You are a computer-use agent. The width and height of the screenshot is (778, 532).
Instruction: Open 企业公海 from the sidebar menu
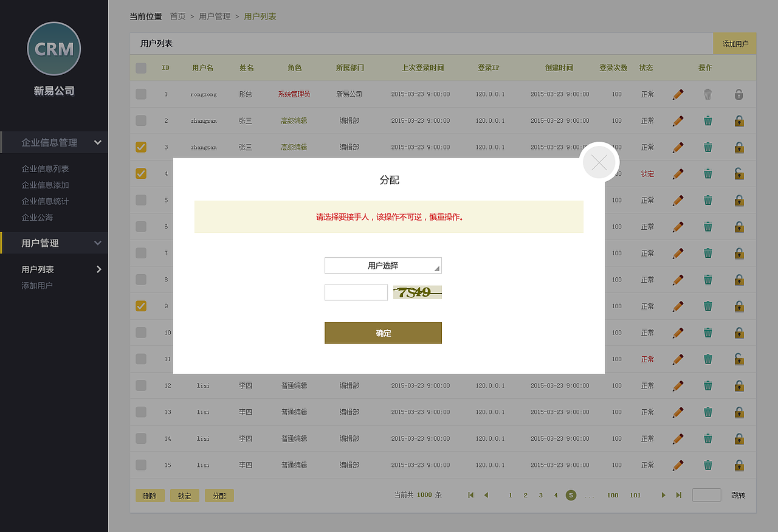(x=39, y=216)
